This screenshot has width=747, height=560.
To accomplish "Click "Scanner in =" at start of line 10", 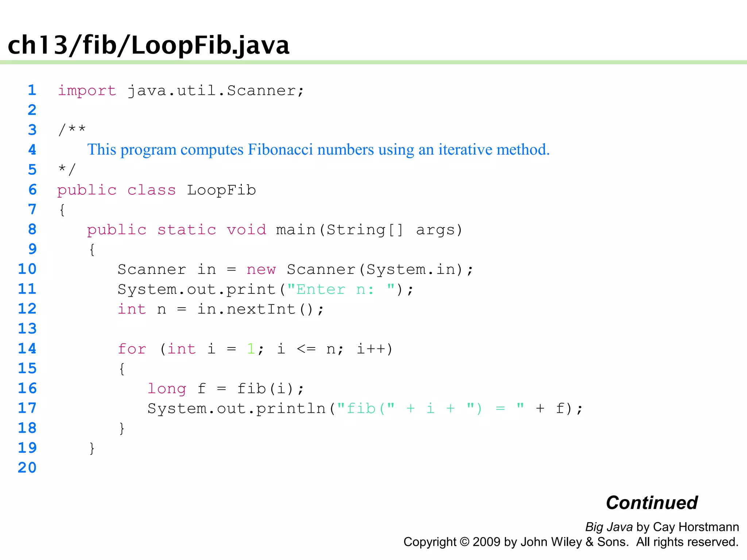I will pyautogui.click(x=177, y=269).
